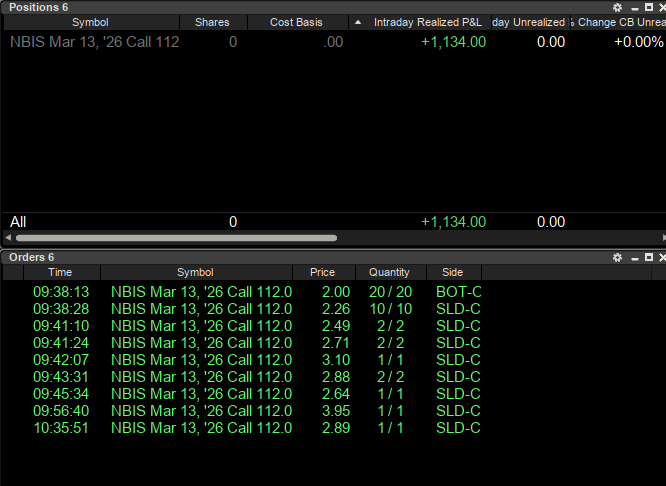
Task: Sort Orders by Quantity column header
Action: pyautogui.click(x=389, y=272)
